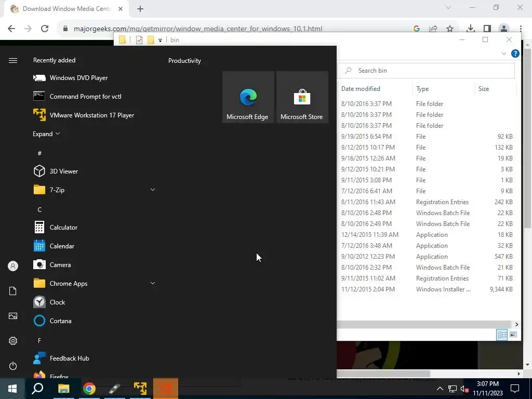The height and width of the screenshot is (399, 532).
Task: Expand Explorer ribbon chevron
Action: [504, 54]
